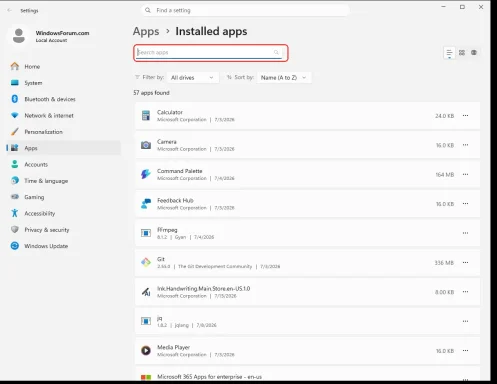Click the Media Player app icon

(x=146, y=350)
